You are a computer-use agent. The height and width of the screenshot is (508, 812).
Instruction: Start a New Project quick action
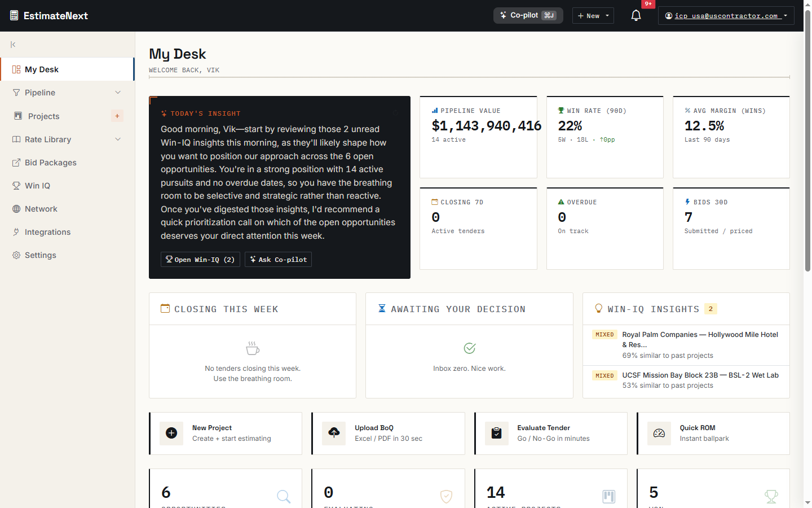click(x=226, y=433)
